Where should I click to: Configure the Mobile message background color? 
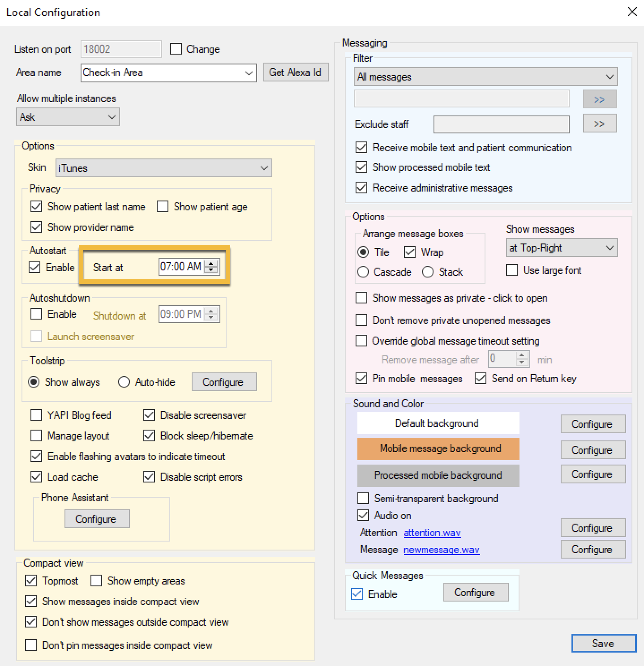pos(593,450)
